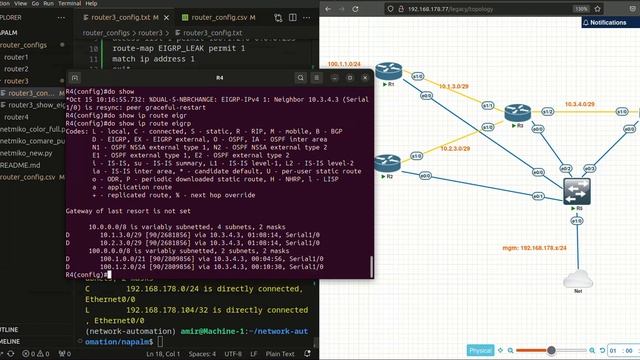Close the router3_config.txt tab

167,18
